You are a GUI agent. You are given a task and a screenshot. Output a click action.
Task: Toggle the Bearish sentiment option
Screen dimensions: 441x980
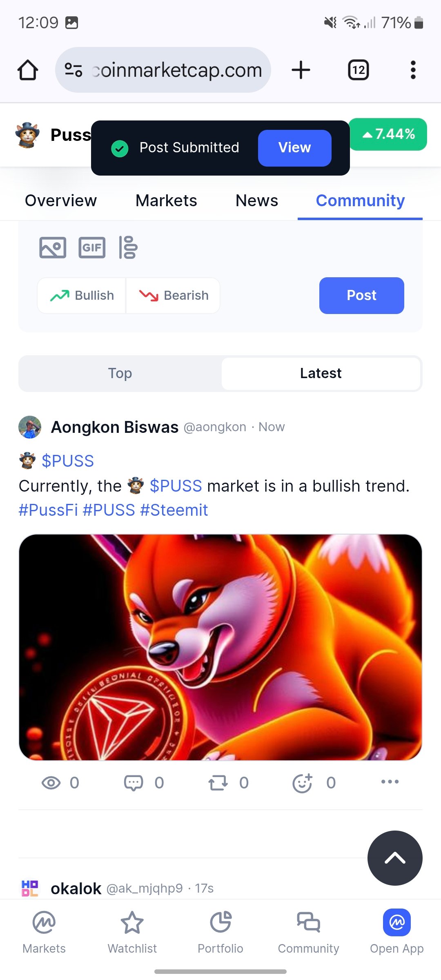[174, 296]
